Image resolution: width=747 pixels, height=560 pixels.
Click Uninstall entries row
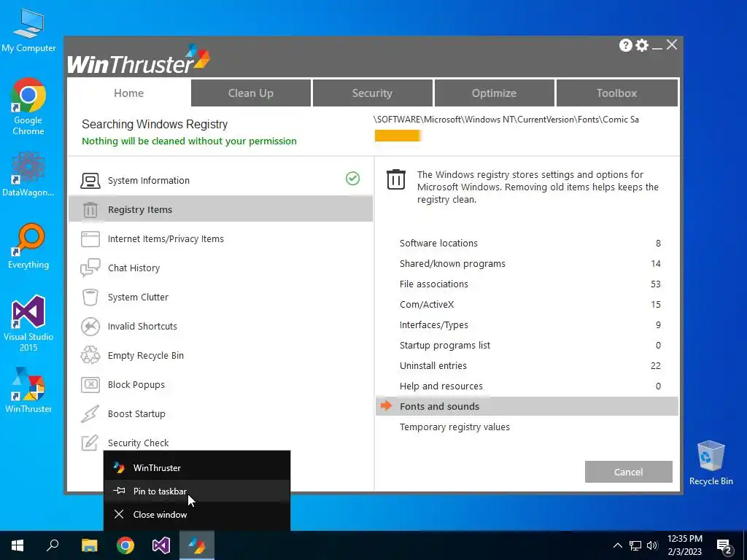(x=527, y=366)
